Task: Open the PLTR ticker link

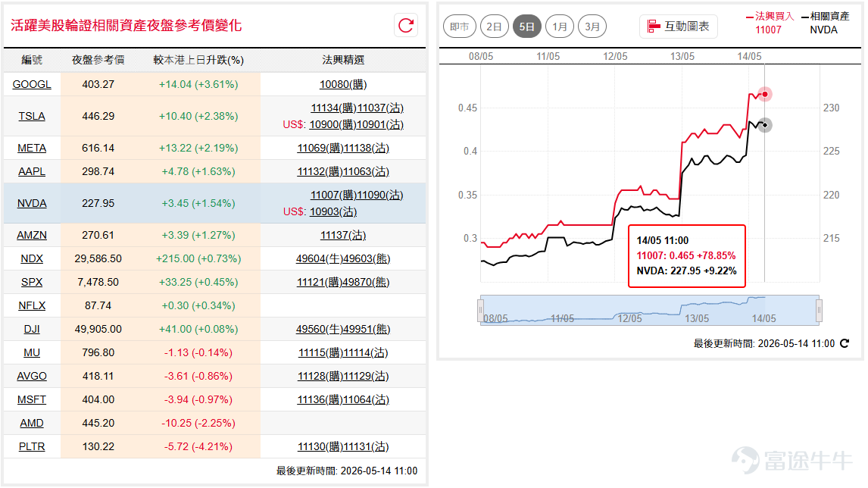Action: tap(32, 446)
